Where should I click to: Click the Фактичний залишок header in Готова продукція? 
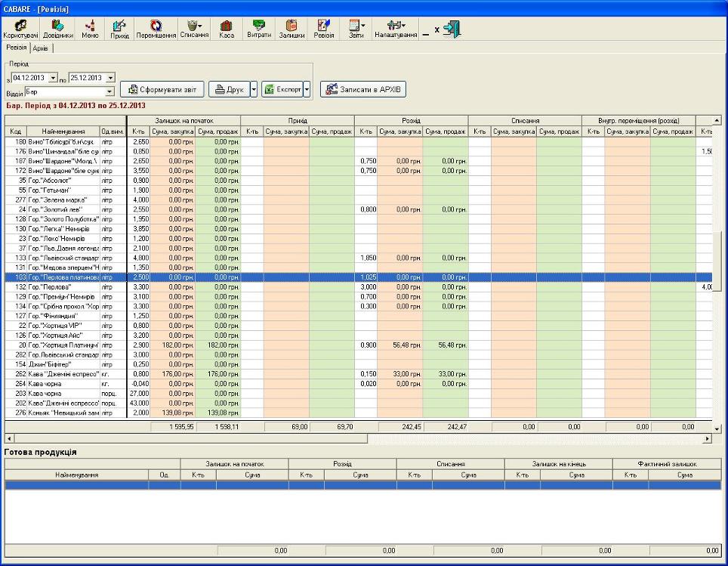667,464
